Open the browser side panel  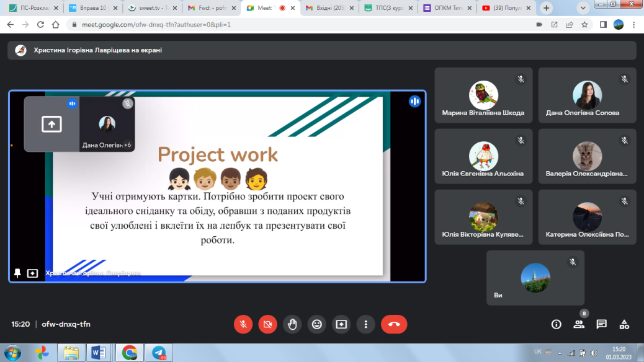[x=603, y=25]
